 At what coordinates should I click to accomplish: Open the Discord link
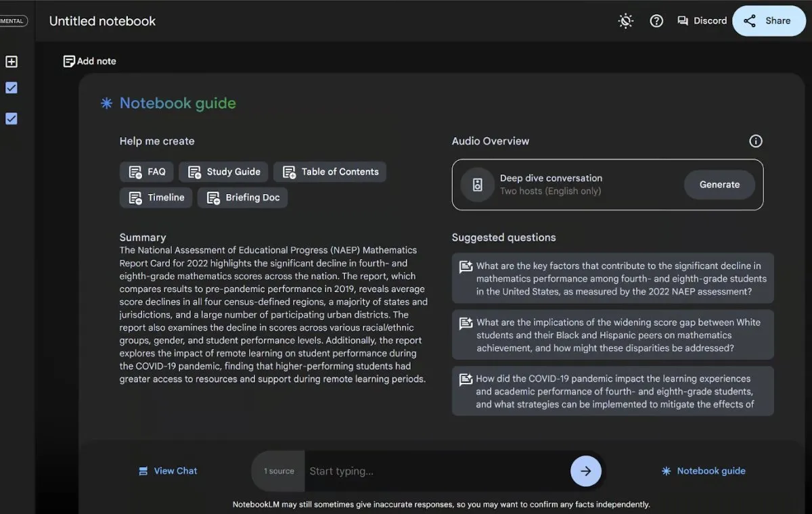[x=702, y=21]
